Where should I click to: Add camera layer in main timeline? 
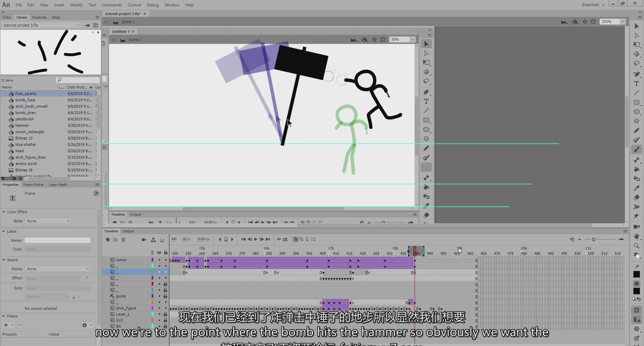[x=144, y=240]
